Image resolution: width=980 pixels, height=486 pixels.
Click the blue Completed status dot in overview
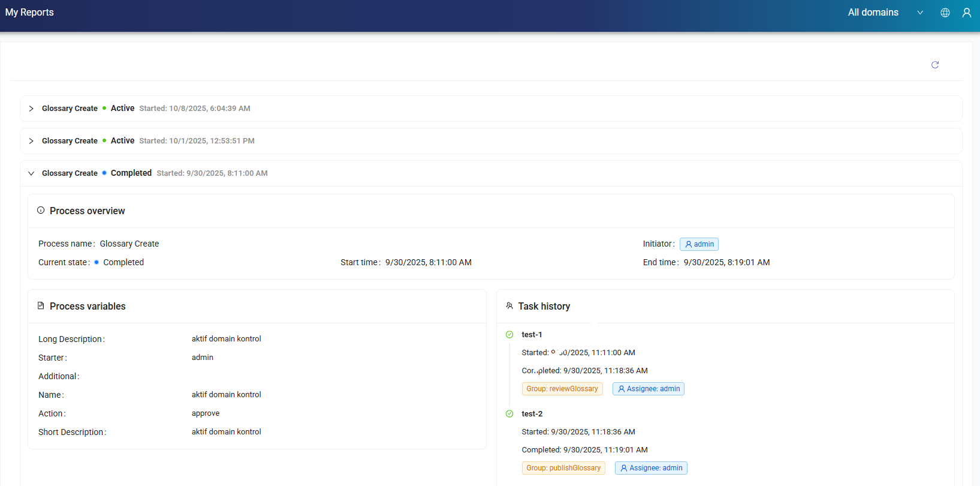pos(97,262)
